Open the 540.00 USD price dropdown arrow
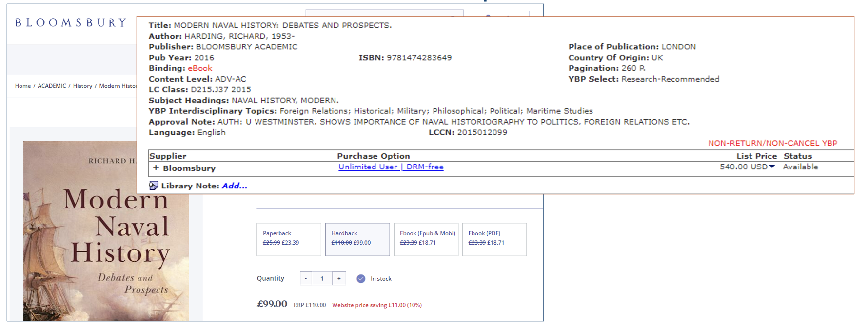Screen dimensions: 868x333 tap(772, 167)
